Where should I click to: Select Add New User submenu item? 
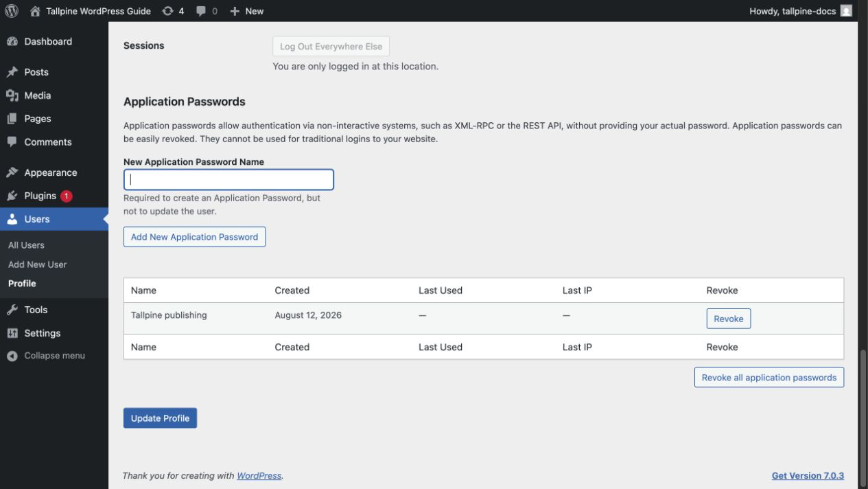pyautogui.click(x=37, y=264)
